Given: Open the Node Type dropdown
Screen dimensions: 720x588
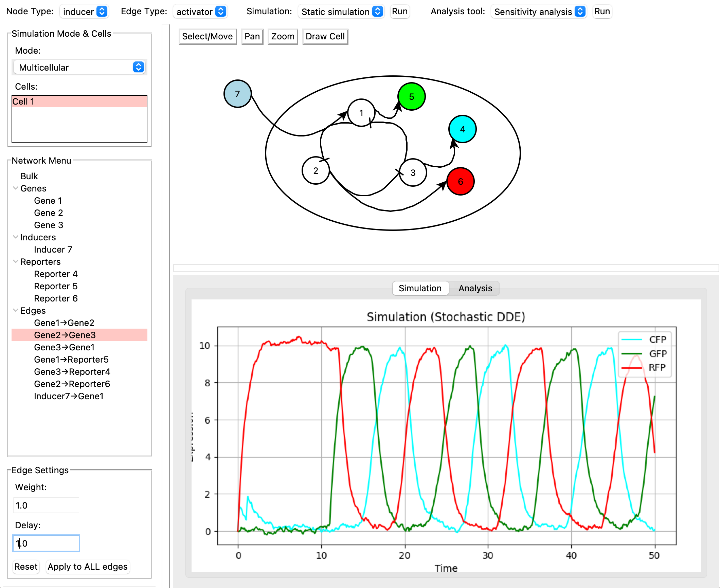Looking at the screenshot, I should click(84, 12).
